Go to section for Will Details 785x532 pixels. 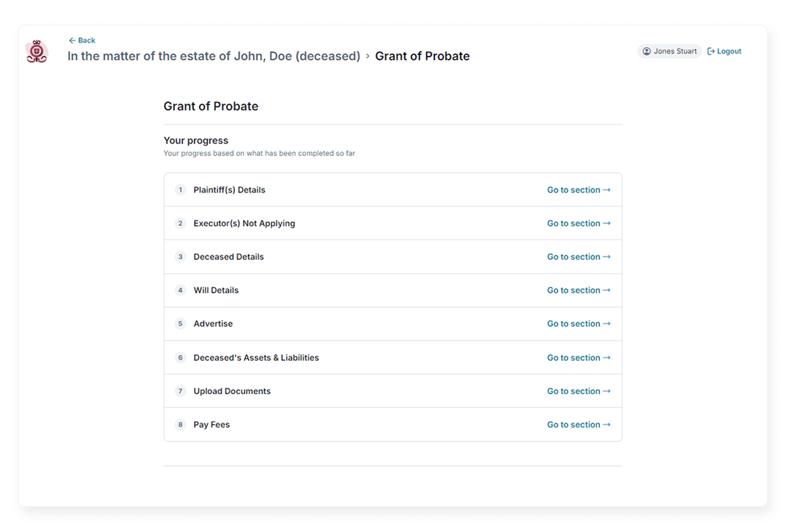pos(579,290)
